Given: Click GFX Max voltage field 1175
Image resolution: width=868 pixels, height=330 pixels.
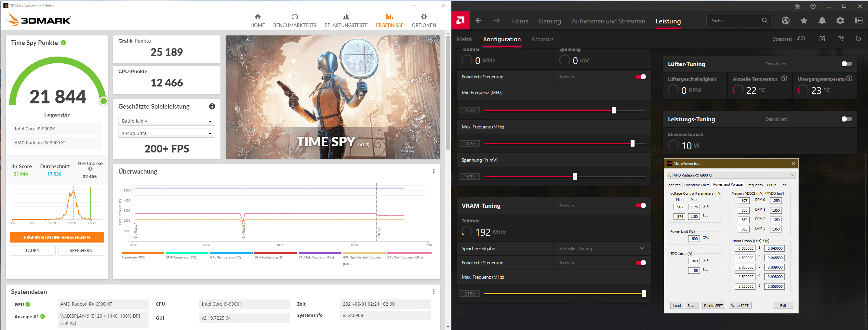Looking at the screenshot, I should pyautogui.click(x=694, y=207).
